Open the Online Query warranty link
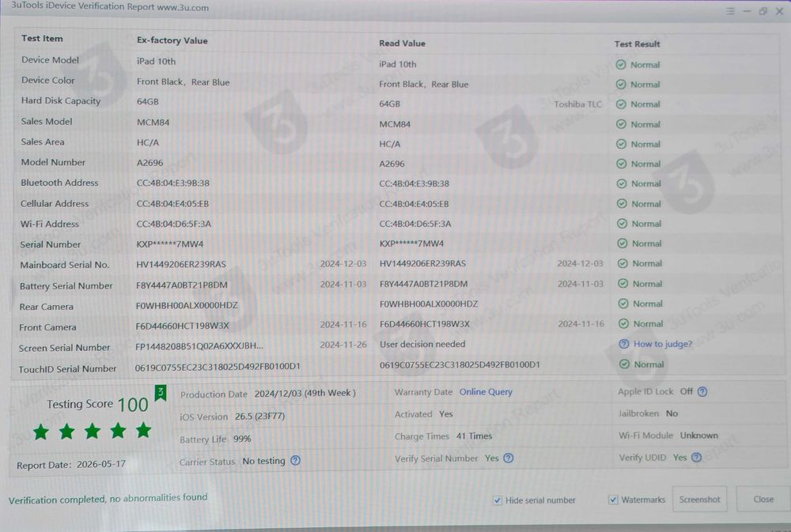This screenshot has width=791, height=532. click(486, 392)
